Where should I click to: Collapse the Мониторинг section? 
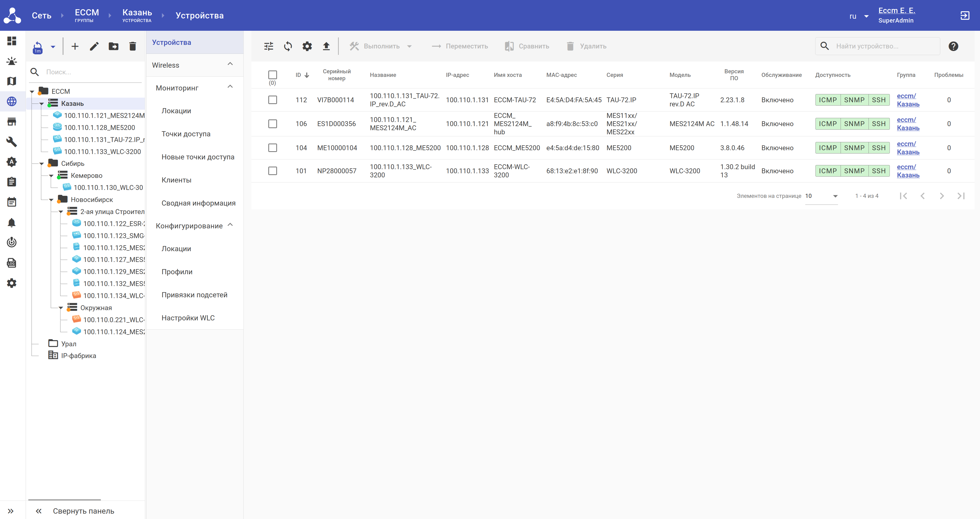230,87
